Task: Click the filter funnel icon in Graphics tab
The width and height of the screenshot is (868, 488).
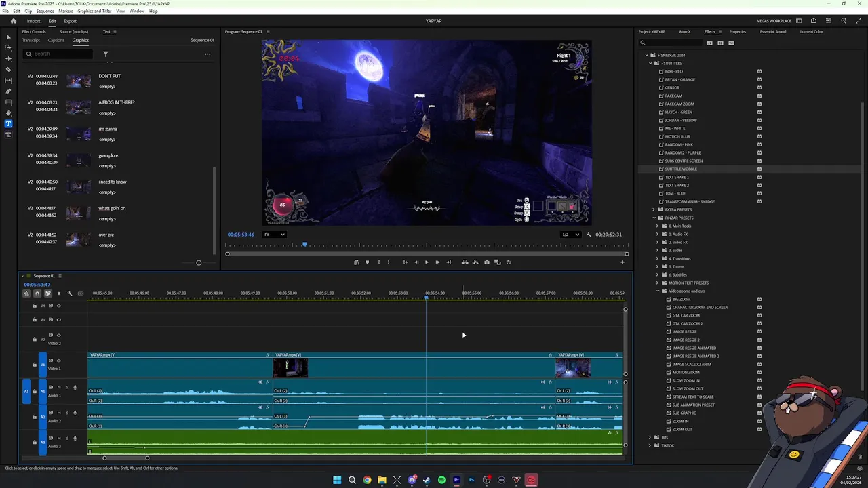Action: pyautogui.click(x=105, y=54)
